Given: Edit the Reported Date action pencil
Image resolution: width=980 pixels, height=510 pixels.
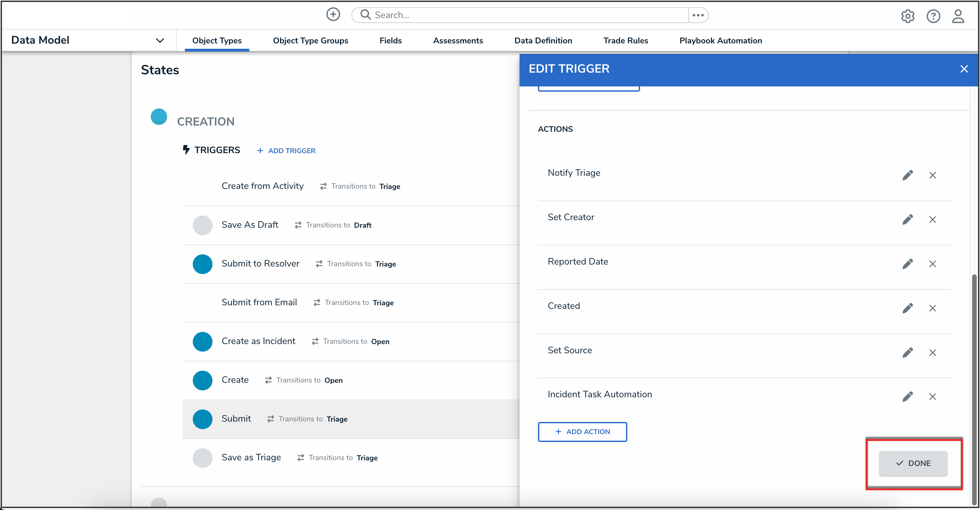Looking at the screenshot, I should coord(907,264).
